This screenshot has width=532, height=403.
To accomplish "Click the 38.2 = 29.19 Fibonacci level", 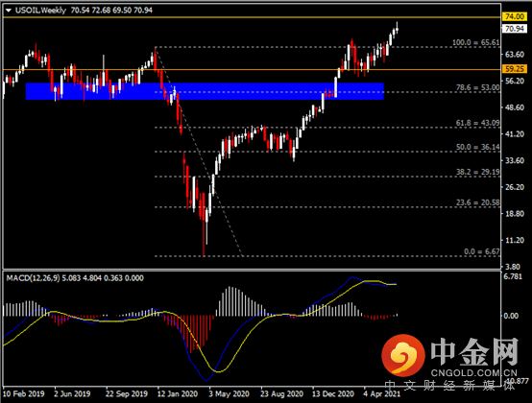I will (477, 172).
